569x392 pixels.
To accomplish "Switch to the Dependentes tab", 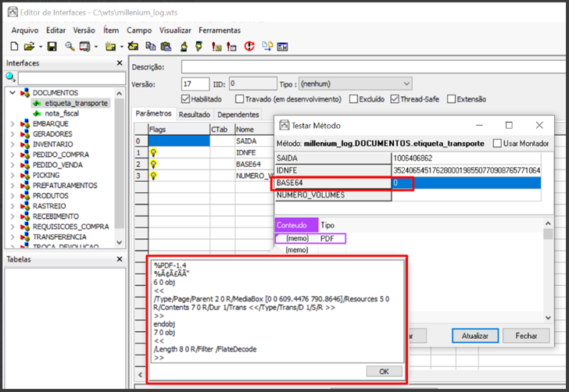I will [238, 115].
